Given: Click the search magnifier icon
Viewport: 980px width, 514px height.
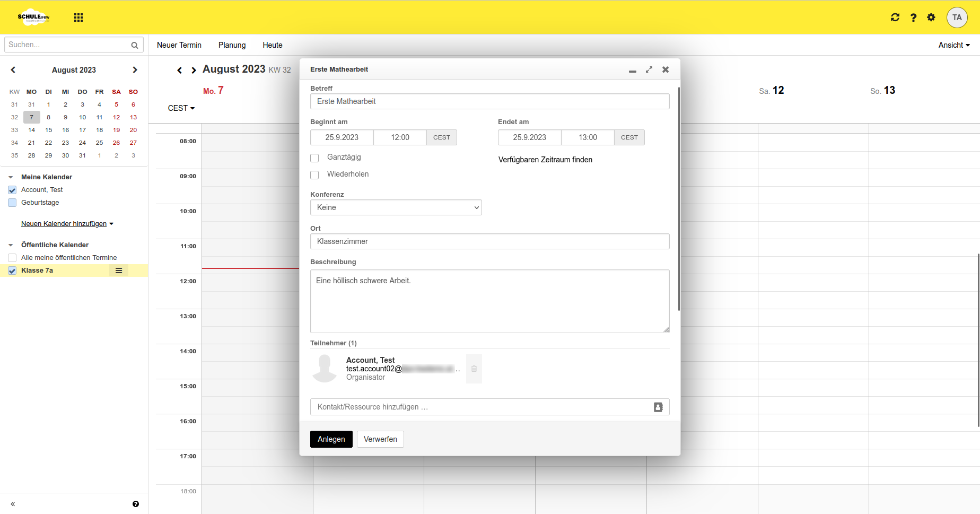Looking at the screenshot, I should [135, 45].
